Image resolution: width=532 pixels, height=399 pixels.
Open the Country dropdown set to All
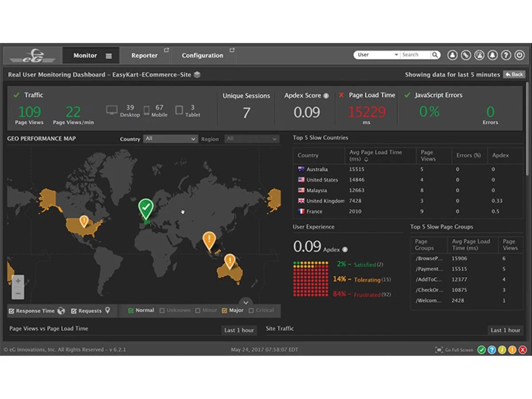click(170, 139)
